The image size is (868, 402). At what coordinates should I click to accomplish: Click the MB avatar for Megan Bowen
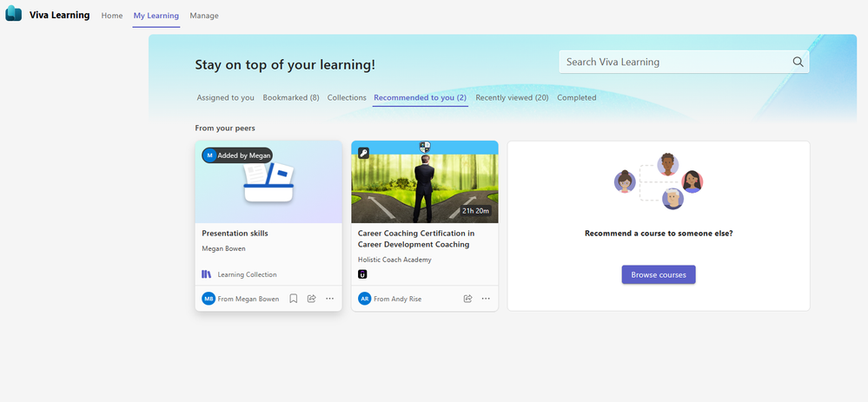(x=209, y=299)
